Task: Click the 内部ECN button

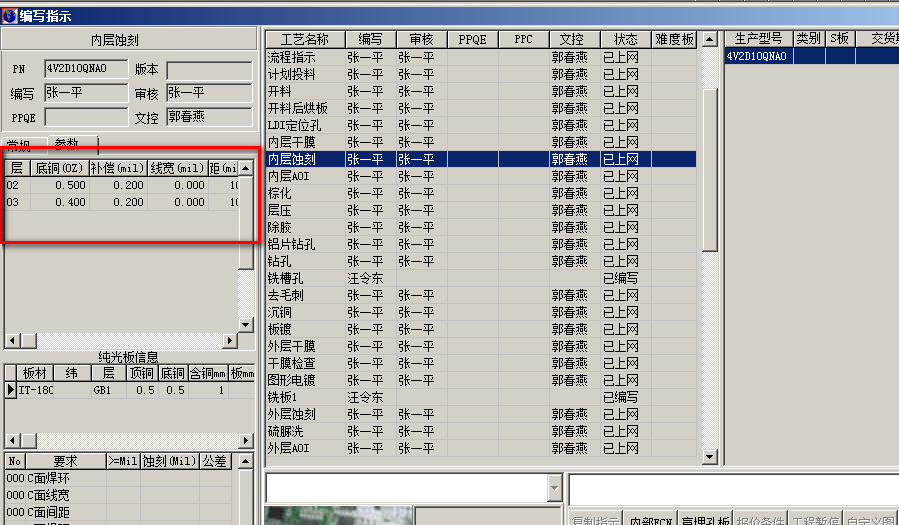Action: [650, 520]
